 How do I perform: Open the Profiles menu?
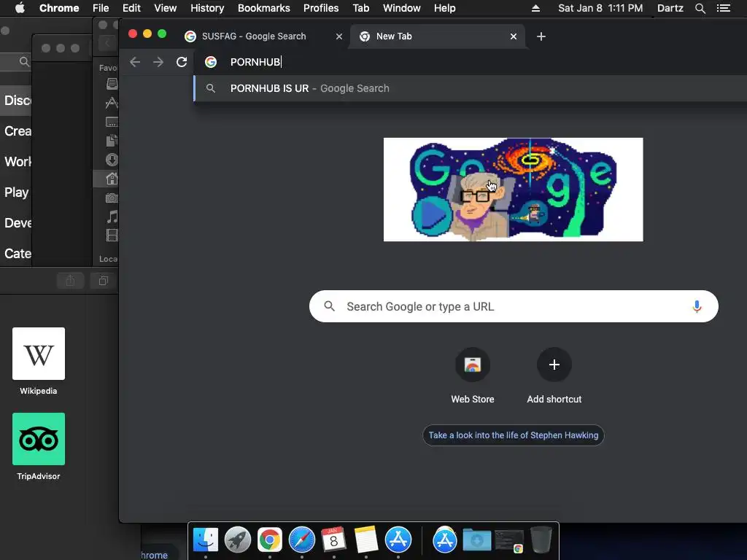coord(321,8)
